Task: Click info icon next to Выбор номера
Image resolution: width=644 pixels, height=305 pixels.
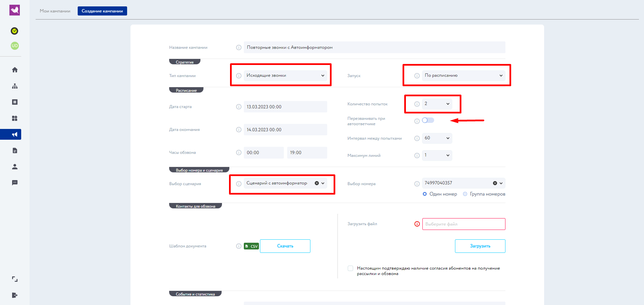Action: 417,184
